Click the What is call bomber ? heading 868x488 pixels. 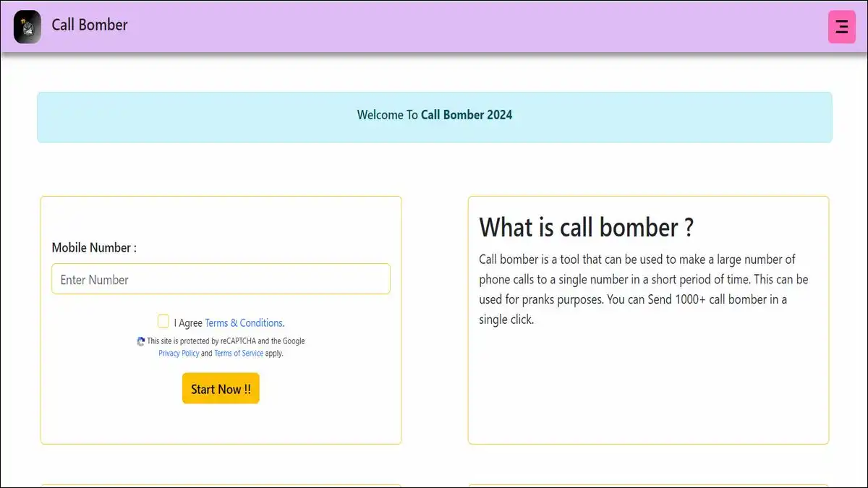click(587, 227)
